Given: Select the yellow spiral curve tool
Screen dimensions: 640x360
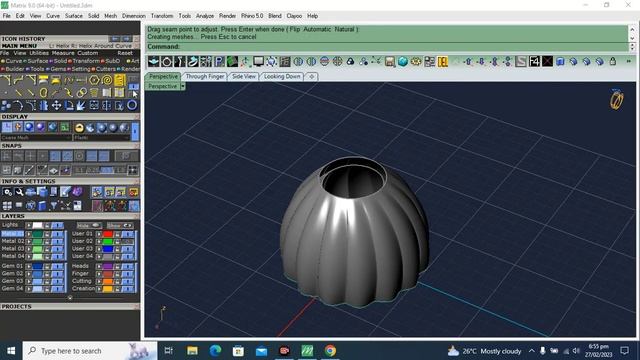Looking at the screenshot, I should pos(107,80).
